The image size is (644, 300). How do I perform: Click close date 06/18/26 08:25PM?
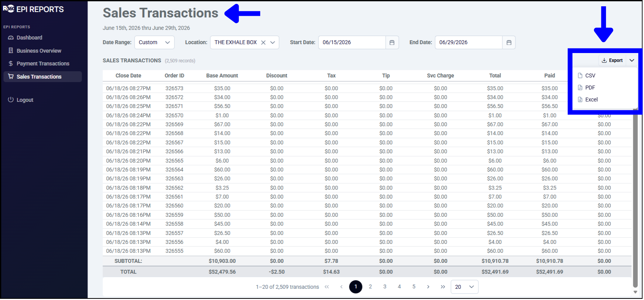pos(128,106)
